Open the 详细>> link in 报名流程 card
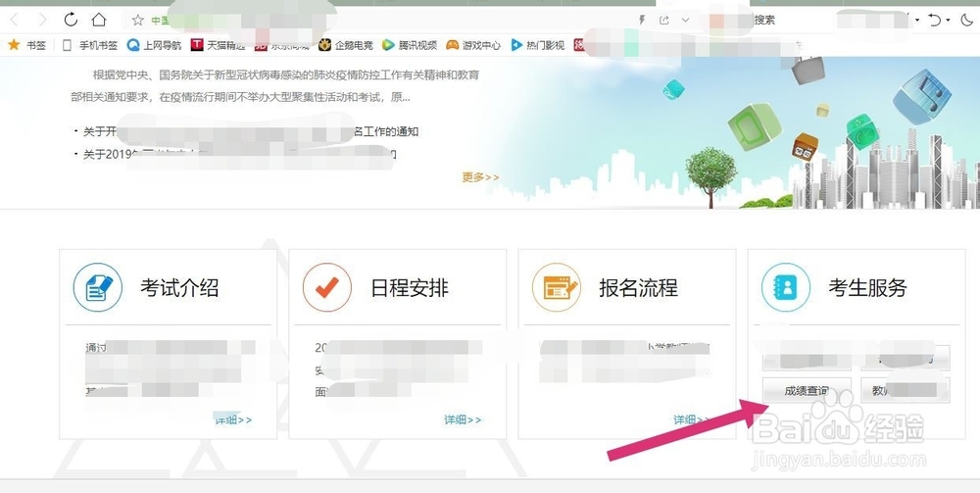The image size is (980, 493). click(x=691, y=419)
